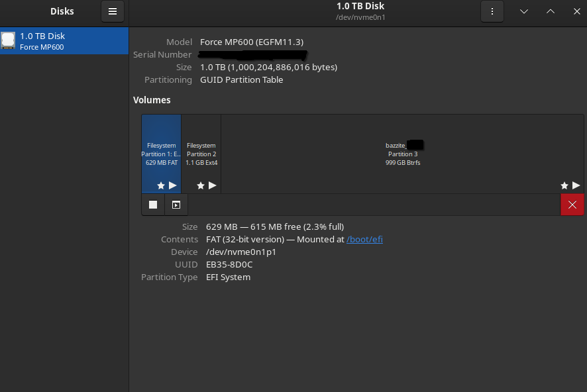Click the drive icon beside Force MP600

[9, 40]
